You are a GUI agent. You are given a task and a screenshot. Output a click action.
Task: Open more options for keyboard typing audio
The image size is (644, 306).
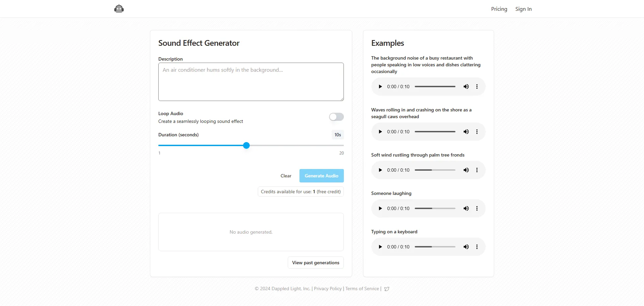coord(477,247)
